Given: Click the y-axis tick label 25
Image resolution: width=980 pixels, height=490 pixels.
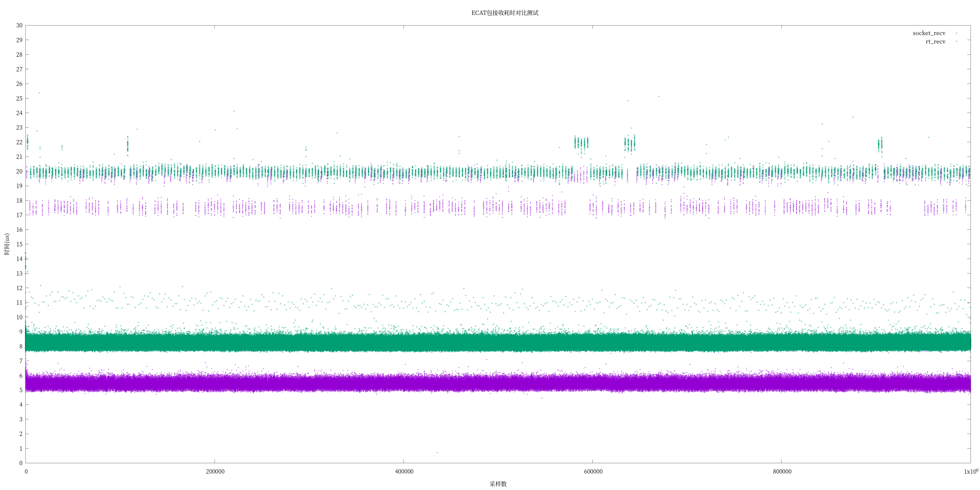Looking at the screenshot, I should click(19, 99).
